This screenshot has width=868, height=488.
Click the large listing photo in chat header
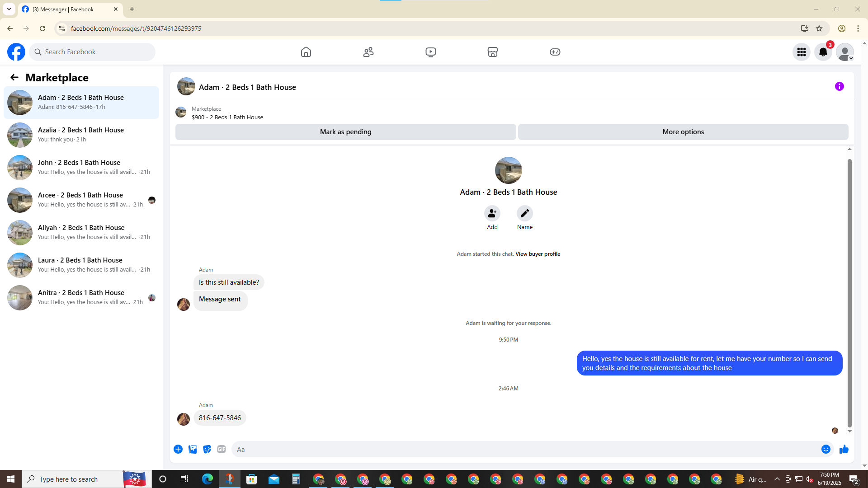[x=509, y=170]
